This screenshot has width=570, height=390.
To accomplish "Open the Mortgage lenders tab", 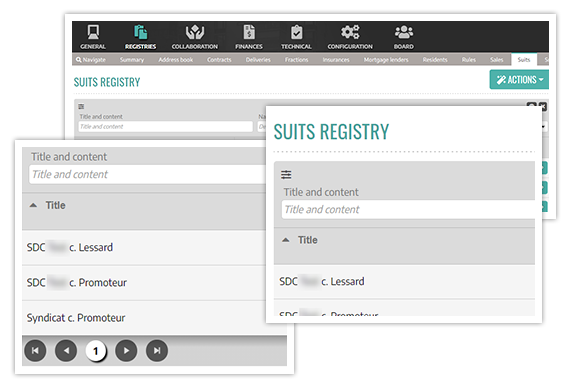I will [x=386, y=60].
